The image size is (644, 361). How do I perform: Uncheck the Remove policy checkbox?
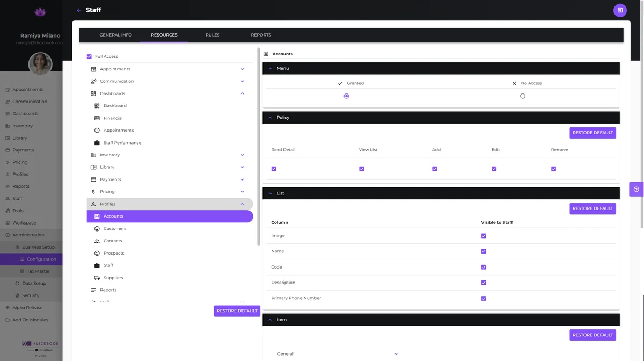pyautogui.click(x=553, y=169)
